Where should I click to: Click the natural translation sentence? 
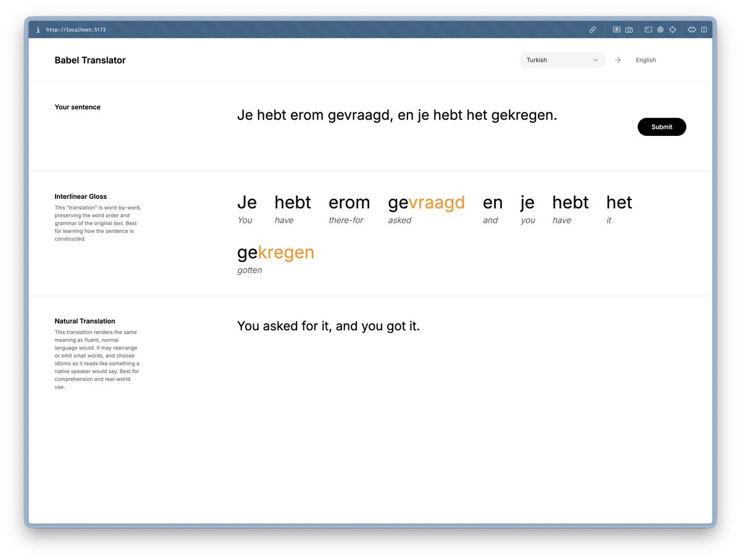[329, 326]
